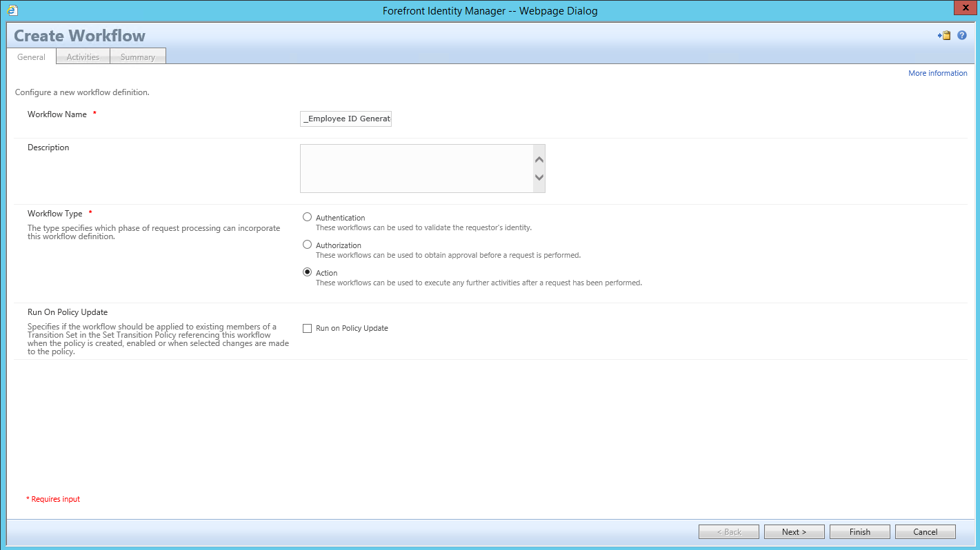This screenshot has width=980, height=550.
Task: Close the Forefront Identity Manager dialog
Action: click(965, 8)
